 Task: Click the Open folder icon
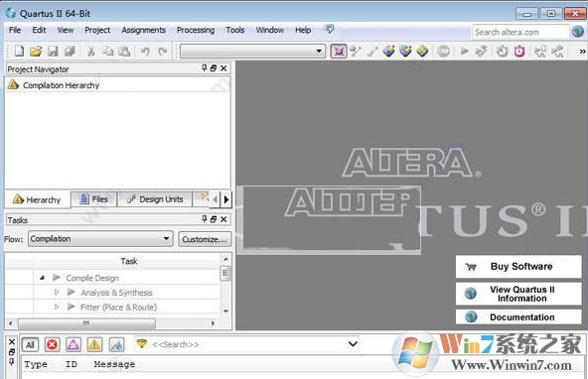click(x=36, y=51)
